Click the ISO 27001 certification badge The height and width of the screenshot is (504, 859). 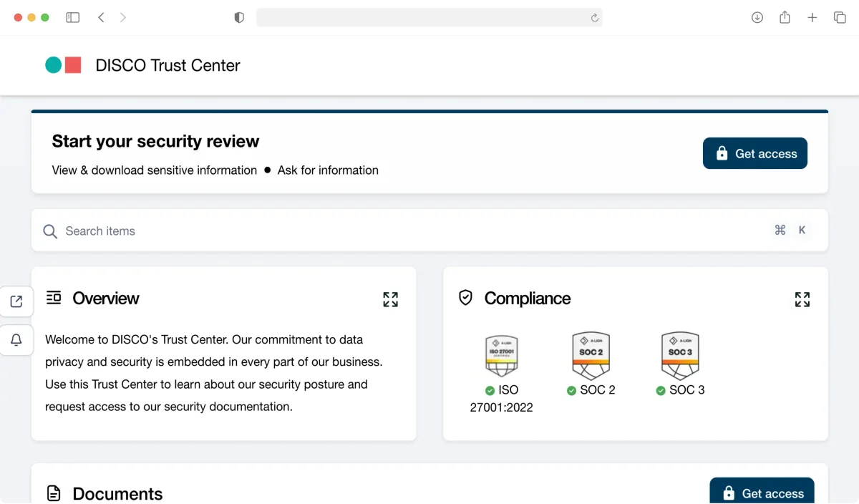pyautogui.click(x=501, y=354)
